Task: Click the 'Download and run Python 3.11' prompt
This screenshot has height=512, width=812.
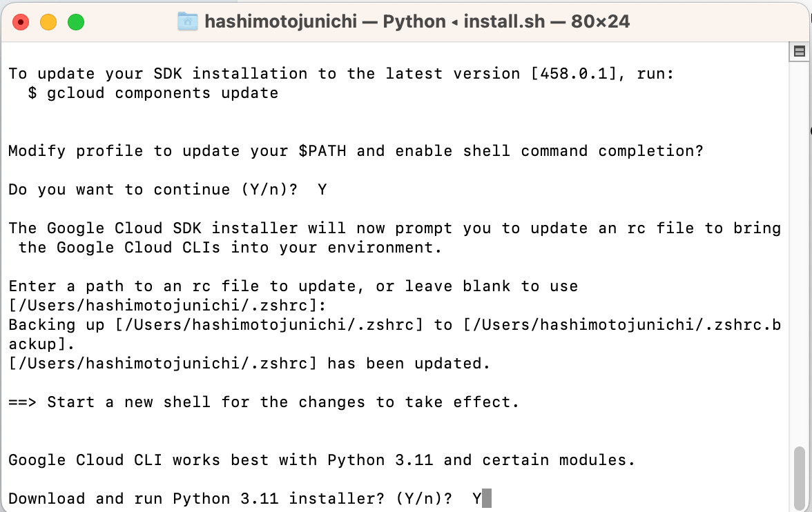Action: coord(231,499)
